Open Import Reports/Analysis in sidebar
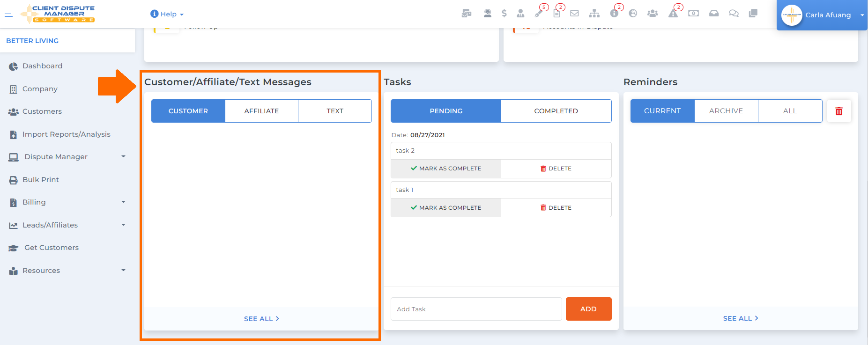This screenshot has width=868, height=345. coord(67,134)
